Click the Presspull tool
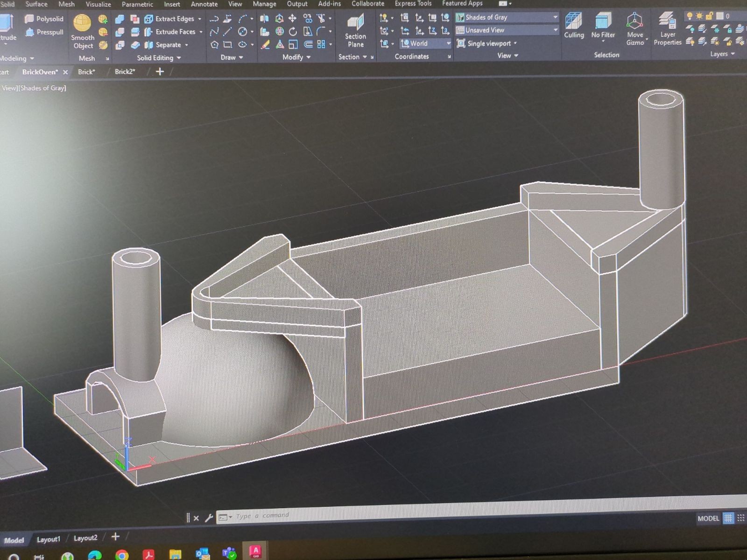Image resolution: width=747 pixels, height=560 pixels. [44, 32]
